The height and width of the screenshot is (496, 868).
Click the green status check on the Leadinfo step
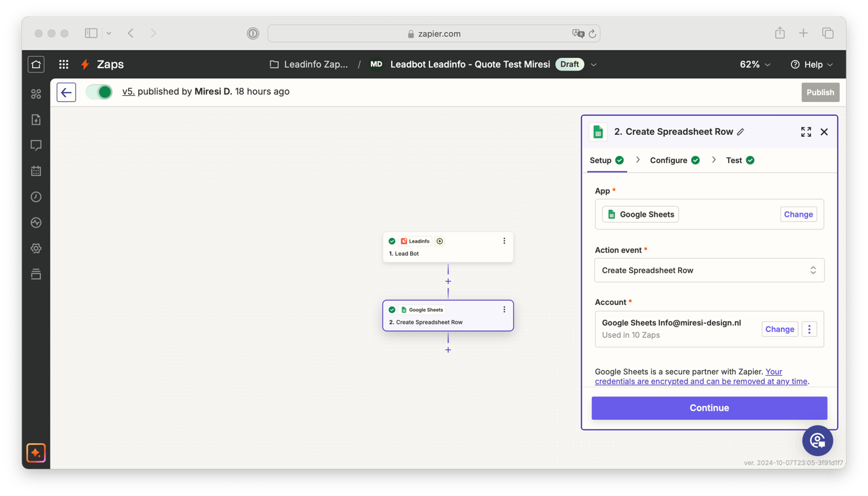coord(392,241)
